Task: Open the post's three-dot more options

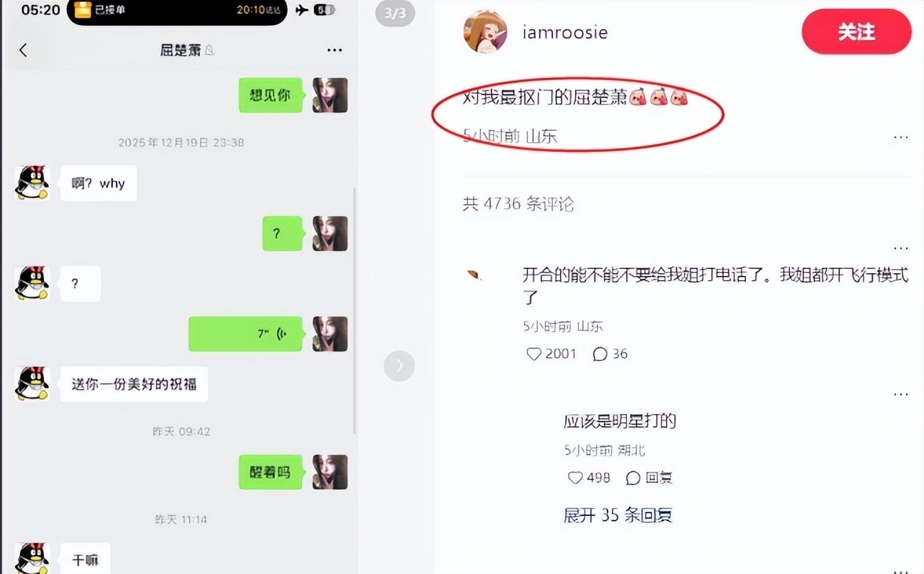Action: [x=901, y=137]
